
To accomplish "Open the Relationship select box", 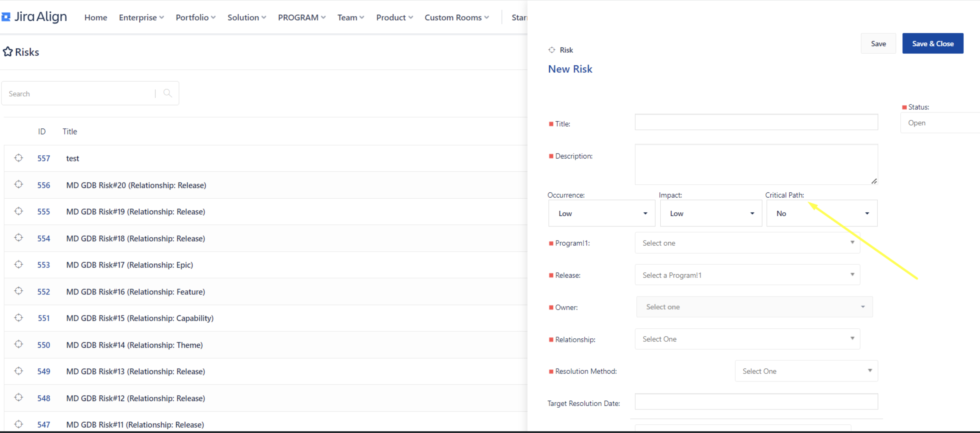I will [747, 339].
